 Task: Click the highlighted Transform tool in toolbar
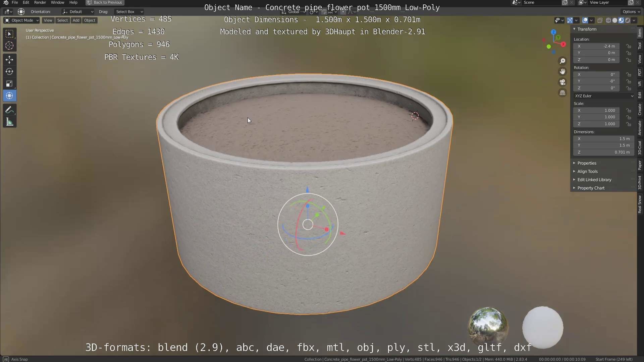[x=9, y=96]
